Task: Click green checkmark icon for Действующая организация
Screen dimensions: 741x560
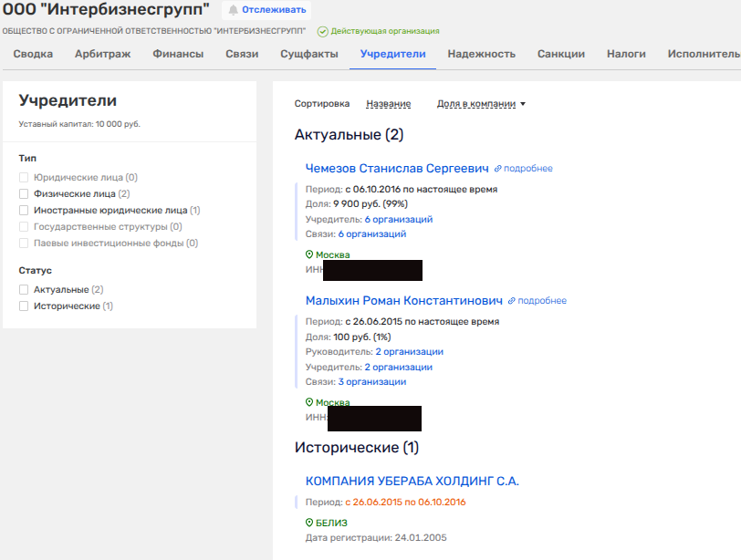Action: point(322,31)
